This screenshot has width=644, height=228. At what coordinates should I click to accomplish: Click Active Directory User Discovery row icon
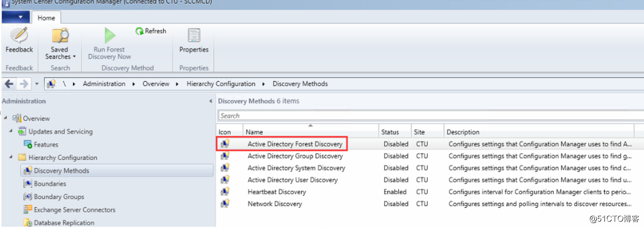(x=225, y=180)
